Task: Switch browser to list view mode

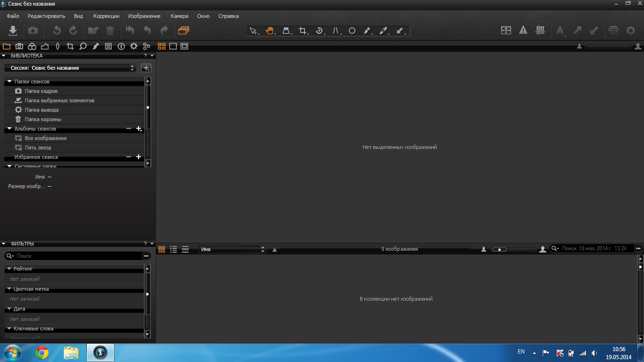Action: 173,249
